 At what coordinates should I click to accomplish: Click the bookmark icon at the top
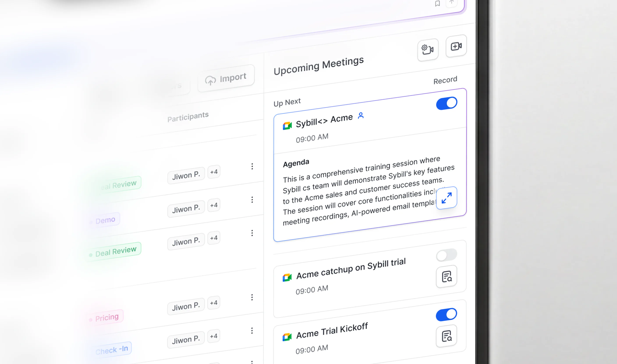coord(437,4)
